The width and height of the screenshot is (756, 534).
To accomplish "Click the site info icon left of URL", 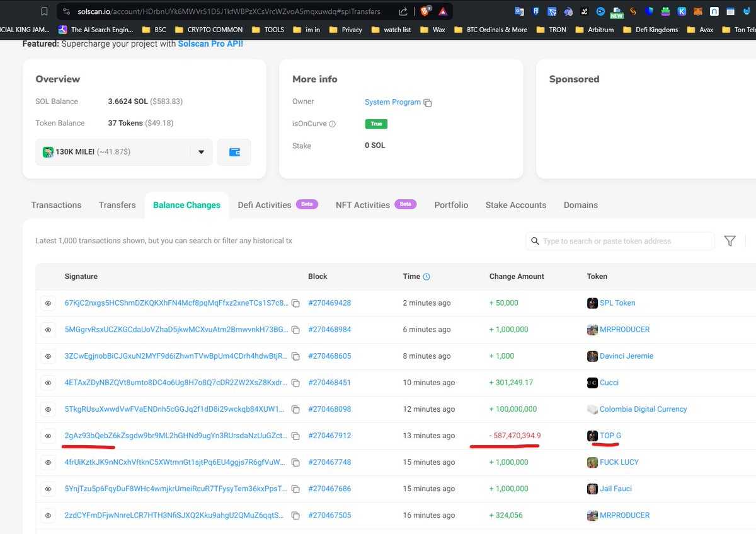I will coord(67,11).
